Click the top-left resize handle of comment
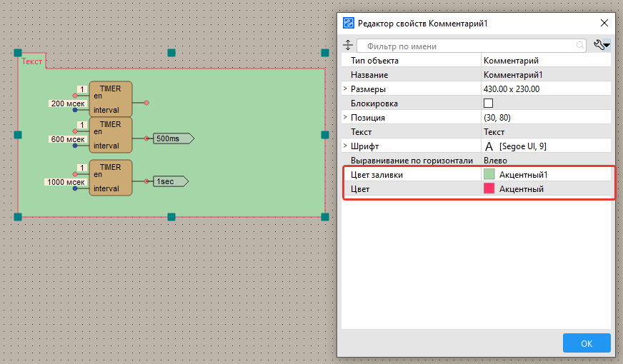The height and width of the screenshot is (364, 623). point(18,53)
